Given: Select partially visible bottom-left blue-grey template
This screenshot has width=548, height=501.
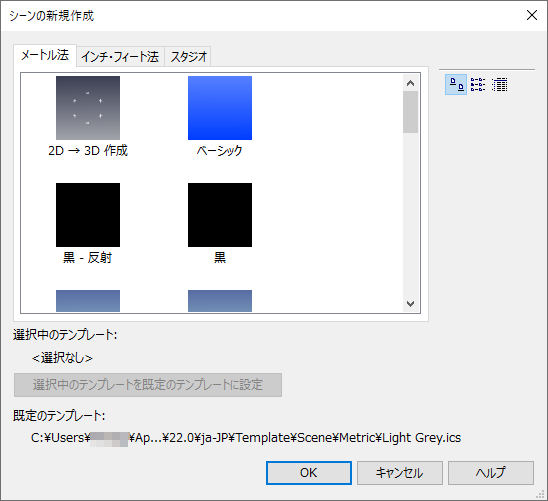Looking at the screenshot, I should (x=88, y=301).
